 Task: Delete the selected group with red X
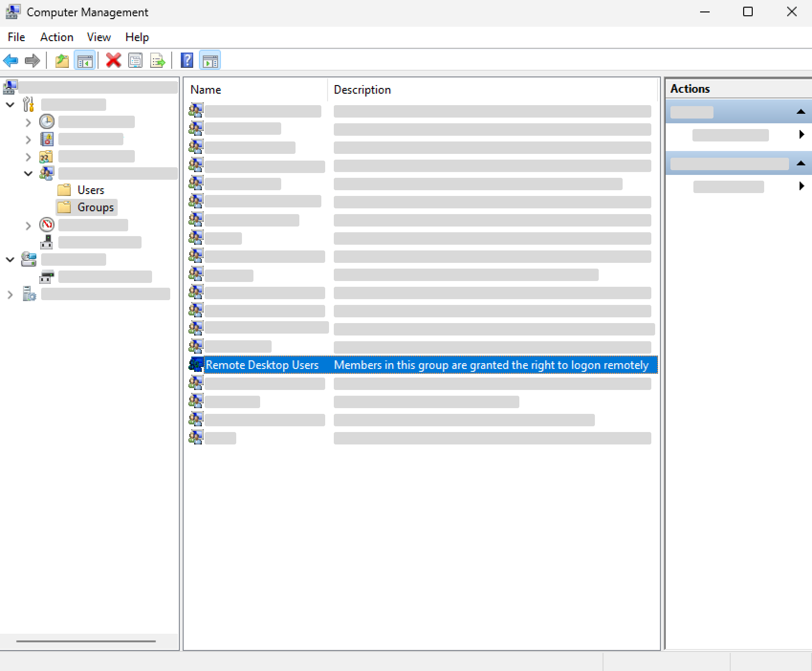point(113,61)
